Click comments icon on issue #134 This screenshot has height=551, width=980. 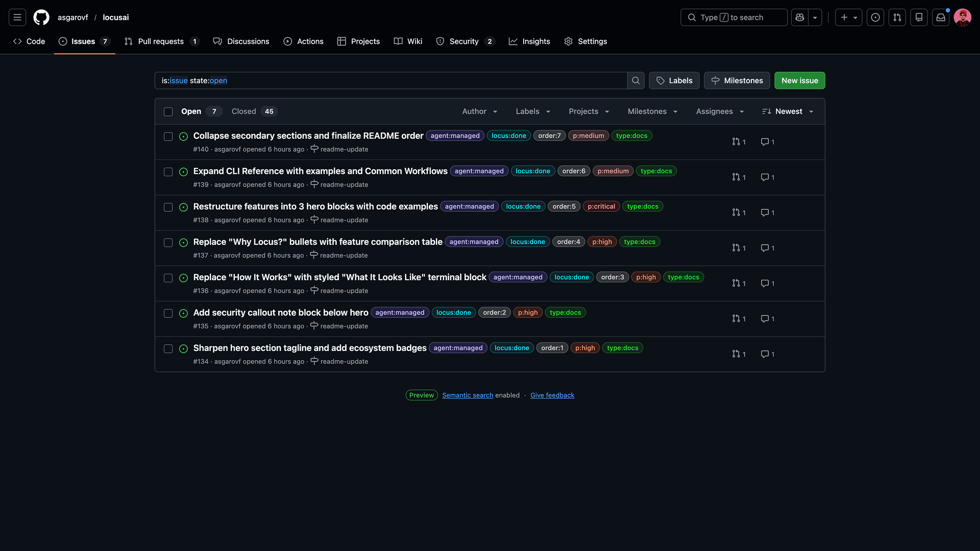[x=765, y=354]
